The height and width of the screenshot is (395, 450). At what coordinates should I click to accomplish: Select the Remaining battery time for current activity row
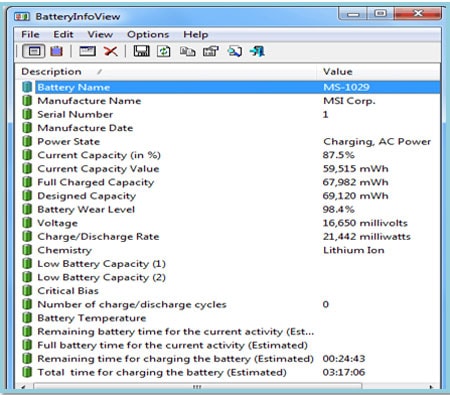coord(228,331)
